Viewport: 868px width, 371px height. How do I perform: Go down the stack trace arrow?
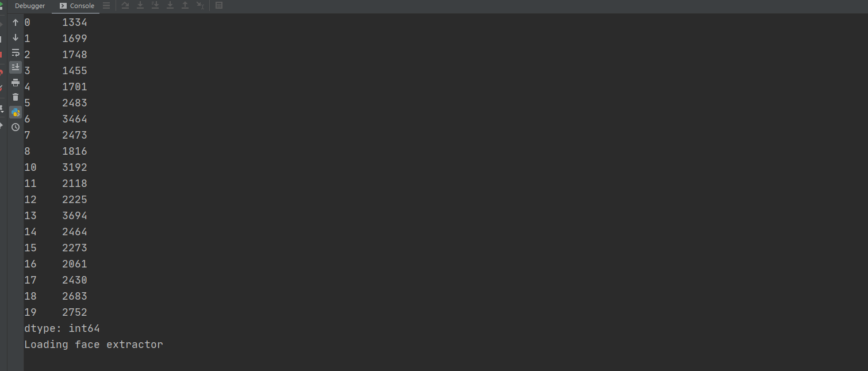point(16,38)
